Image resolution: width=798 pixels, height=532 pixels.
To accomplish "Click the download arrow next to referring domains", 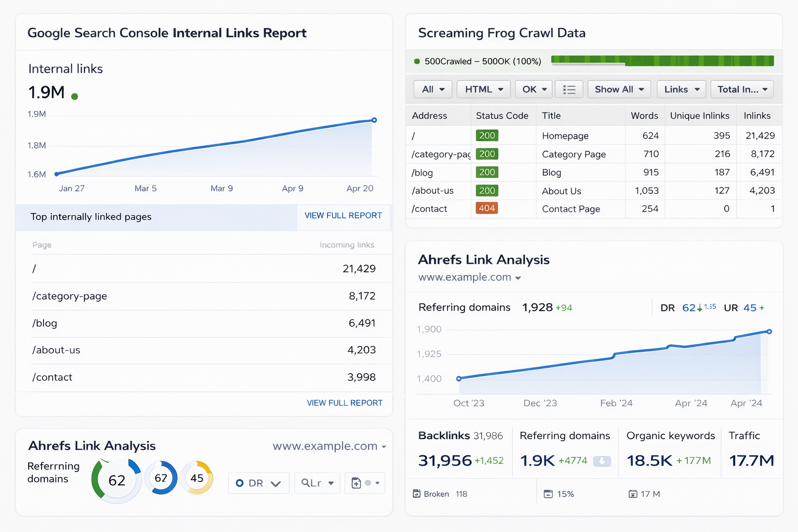I will pyautogui.click(x=602, y=461).
